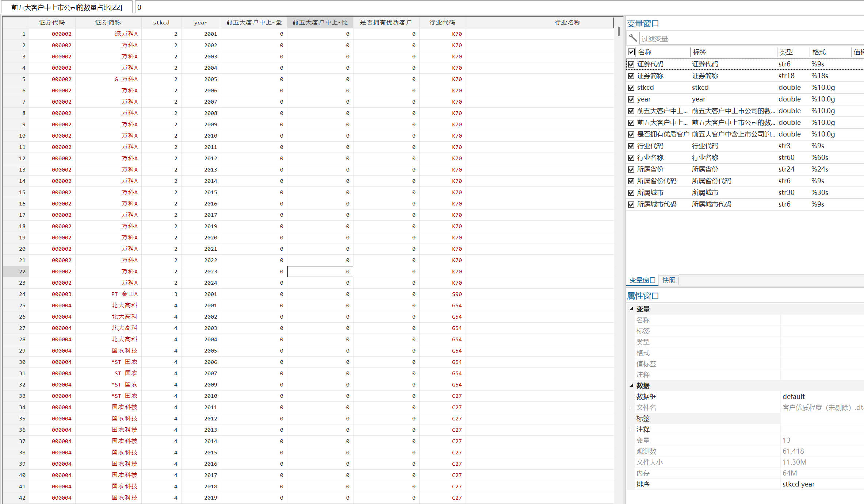Click the 证券简称 column header

tap(108, 23)
